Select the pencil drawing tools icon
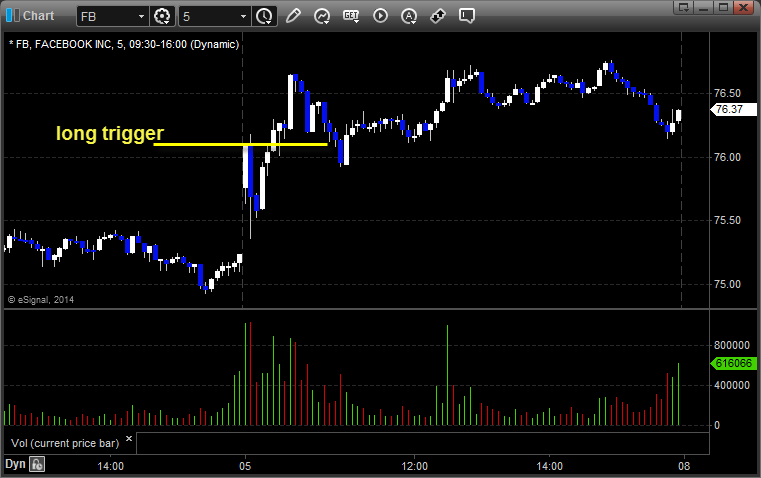 click(293, 16)
